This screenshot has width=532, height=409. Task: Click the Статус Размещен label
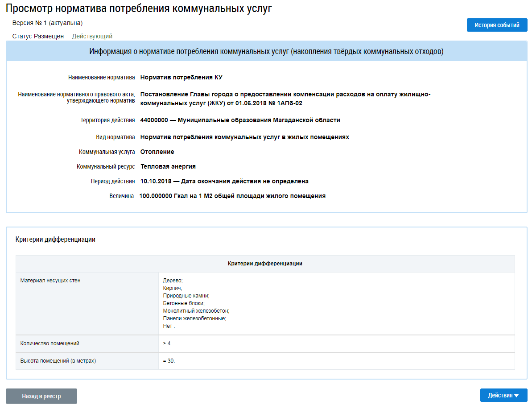[x=38, y=36]
